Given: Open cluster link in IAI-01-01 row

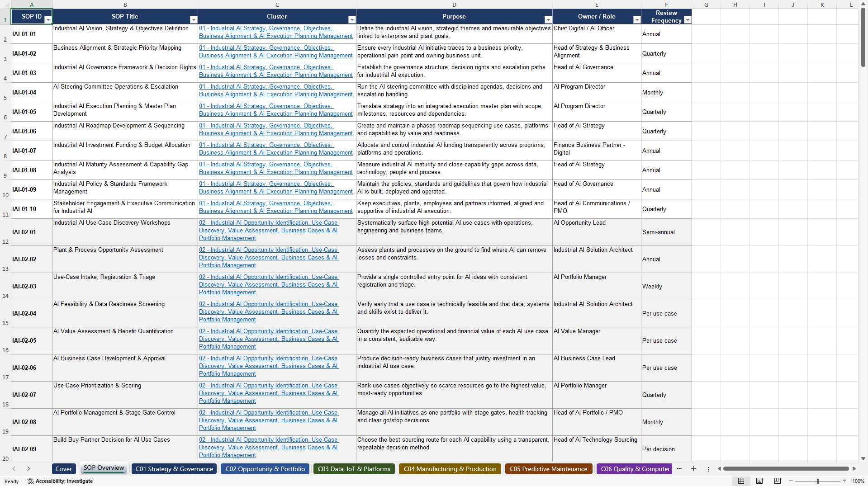Looking at the screenshot, I should [275, 32].
